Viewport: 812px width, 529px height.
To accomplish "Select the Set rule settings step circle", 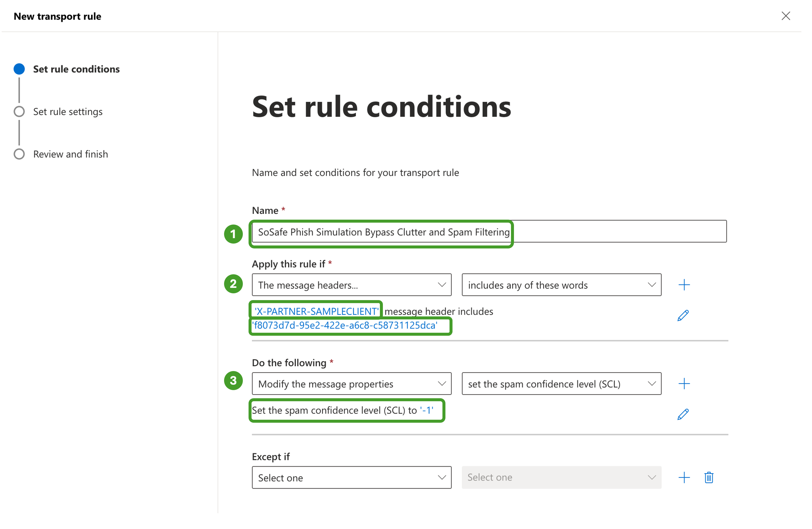I will click(19, 111).
